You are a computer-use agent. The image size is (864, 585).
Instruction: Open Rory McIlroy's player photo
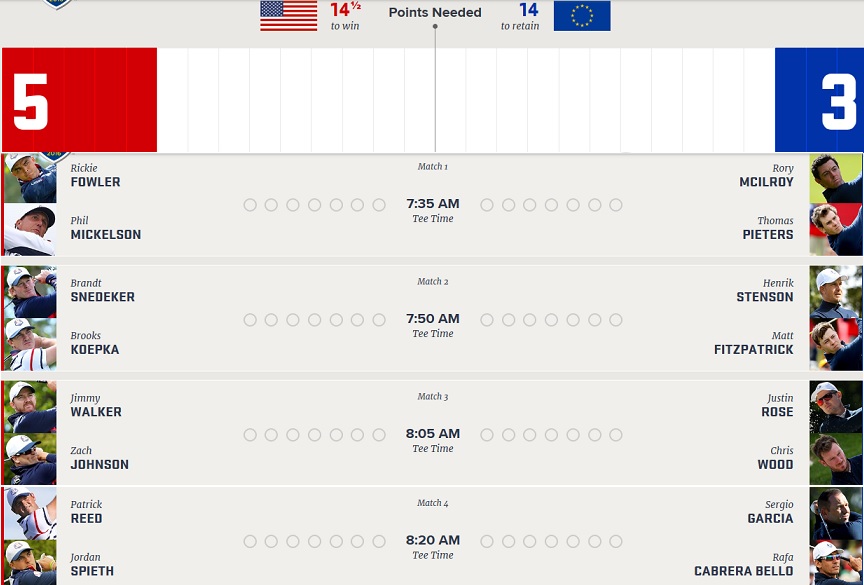coord(836,178)
